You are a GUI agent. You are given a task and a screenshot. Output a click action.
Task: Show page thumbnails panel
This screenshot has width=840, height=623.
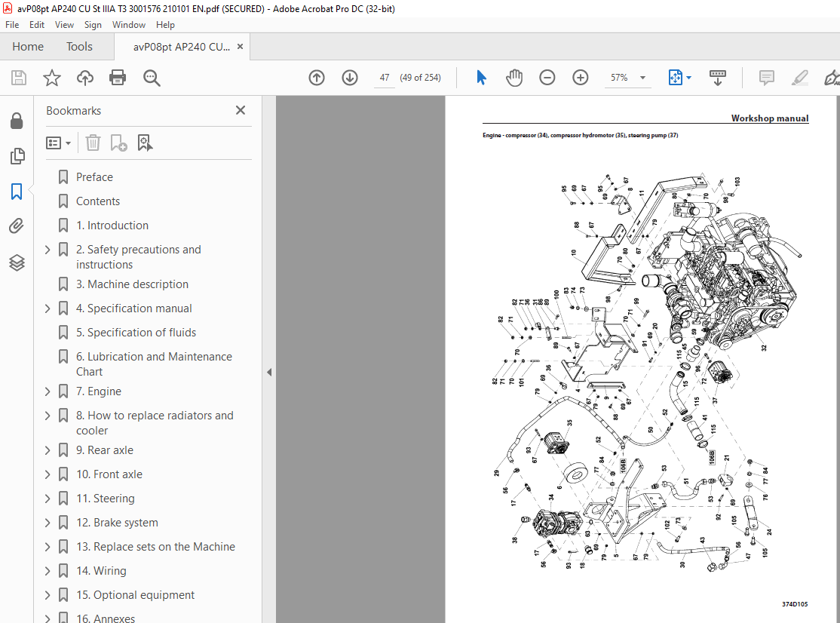(x=17, y=156)
